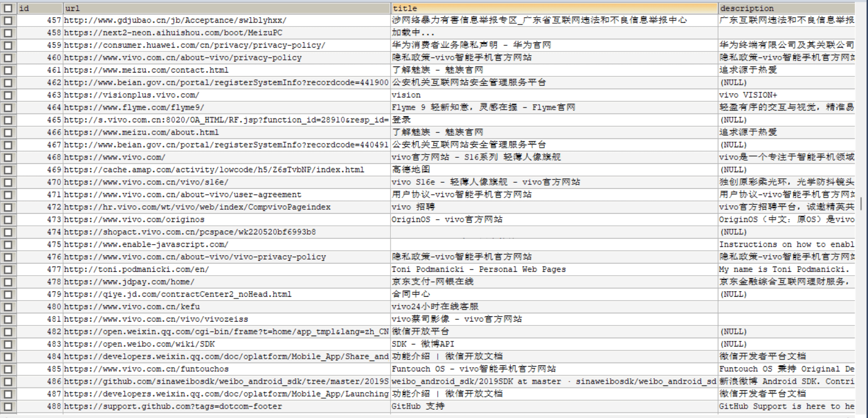Click the description column header
868x418 pixels.
[787, 8]
